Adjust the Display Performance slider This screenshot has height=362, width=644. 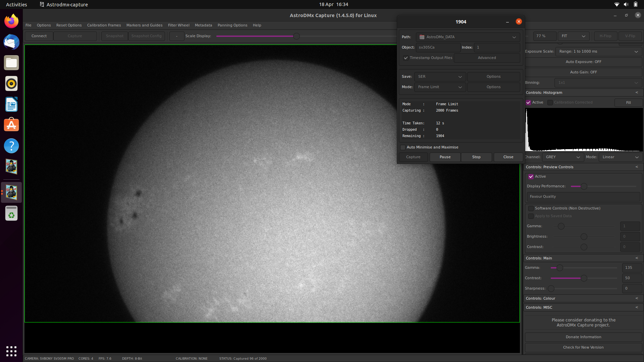584,186
